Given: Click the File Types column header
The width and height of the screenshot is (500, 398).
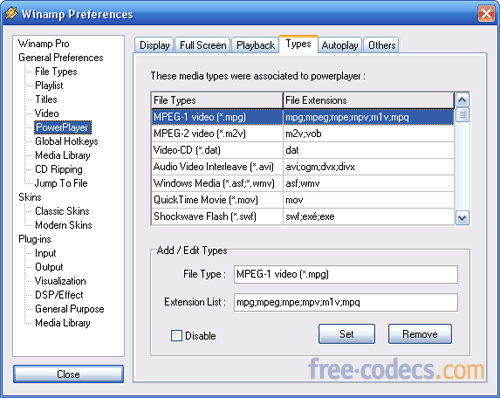Looking at the screenshot, I should tap(217, 100).
